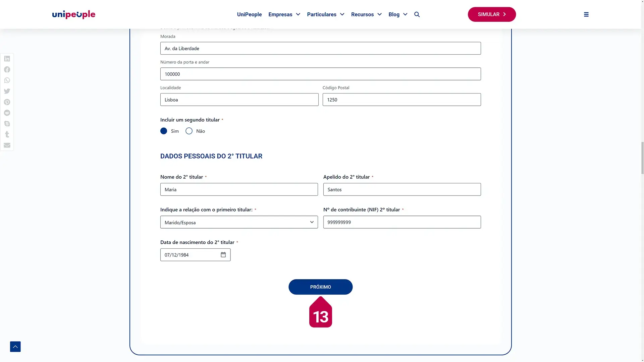Share via Reddit sidebar icon
644x362 pixels.
[x=7, y=113]
